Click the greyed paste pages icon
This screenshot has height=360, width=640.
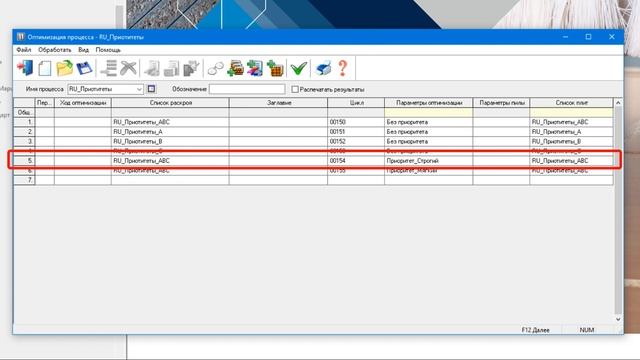pyautogui.click(x=191, y=68)
